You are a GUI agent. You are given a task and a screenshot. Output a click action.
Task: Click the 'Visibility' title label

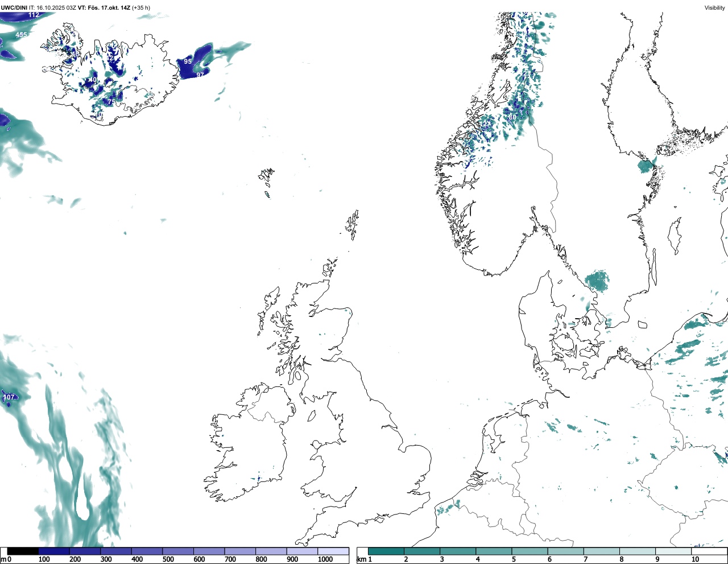coord(715,7)
